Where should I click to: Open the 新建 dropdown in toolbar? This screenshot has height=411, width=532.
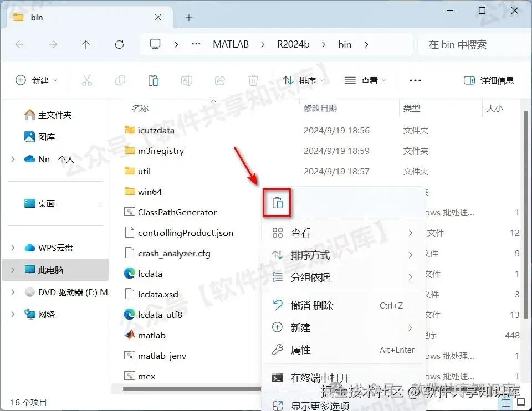37,81
